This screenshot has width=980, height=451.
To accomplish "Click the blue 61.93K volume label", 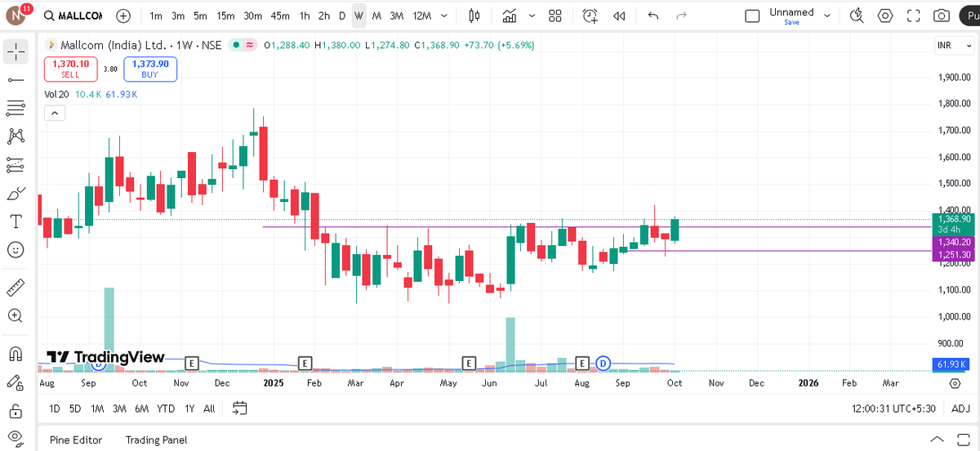I will pos(952,364).
